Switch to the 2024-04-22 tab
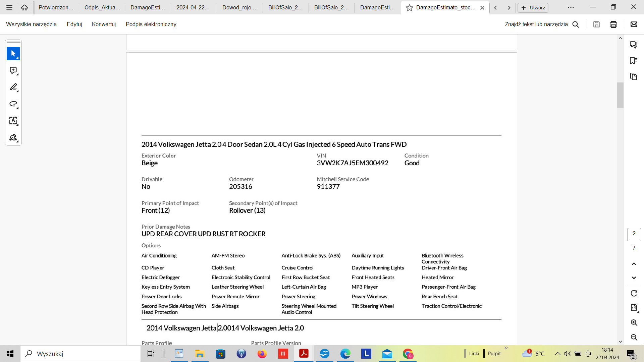Image resolution: width=644 pixels, height=362 pixels. [193, 7]
